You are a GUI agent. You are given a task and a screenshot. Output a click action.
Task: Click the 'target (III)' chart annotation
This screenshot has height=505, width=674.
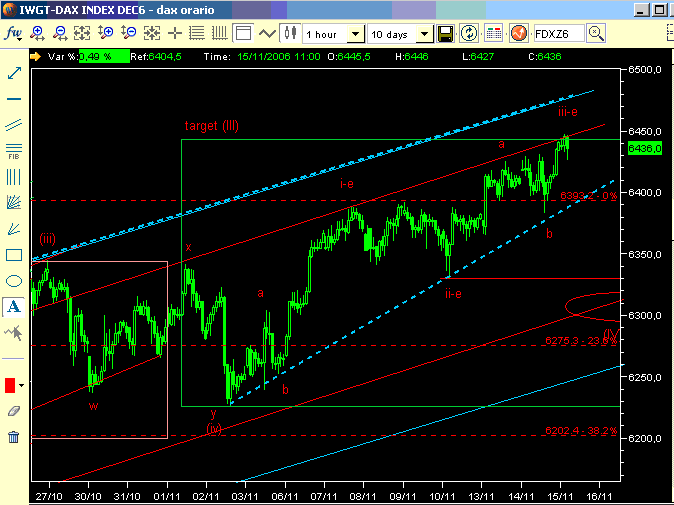click(211, 125)
